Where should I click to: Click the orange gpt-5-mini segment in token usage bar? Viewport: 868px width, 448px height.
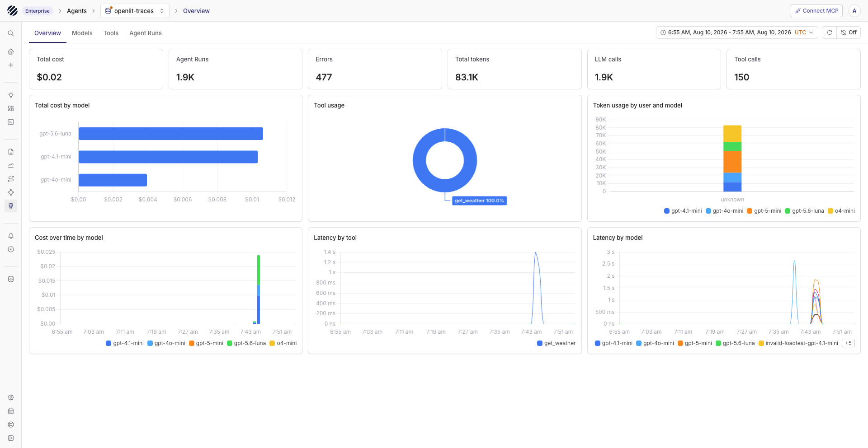tap(732, 162)
